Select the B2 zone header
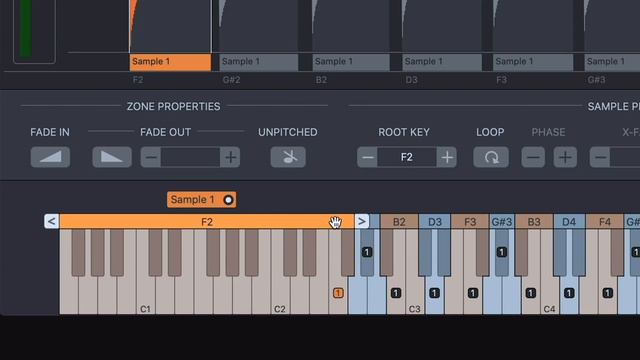This screenshot has width=640, height=360. point(399,222)
